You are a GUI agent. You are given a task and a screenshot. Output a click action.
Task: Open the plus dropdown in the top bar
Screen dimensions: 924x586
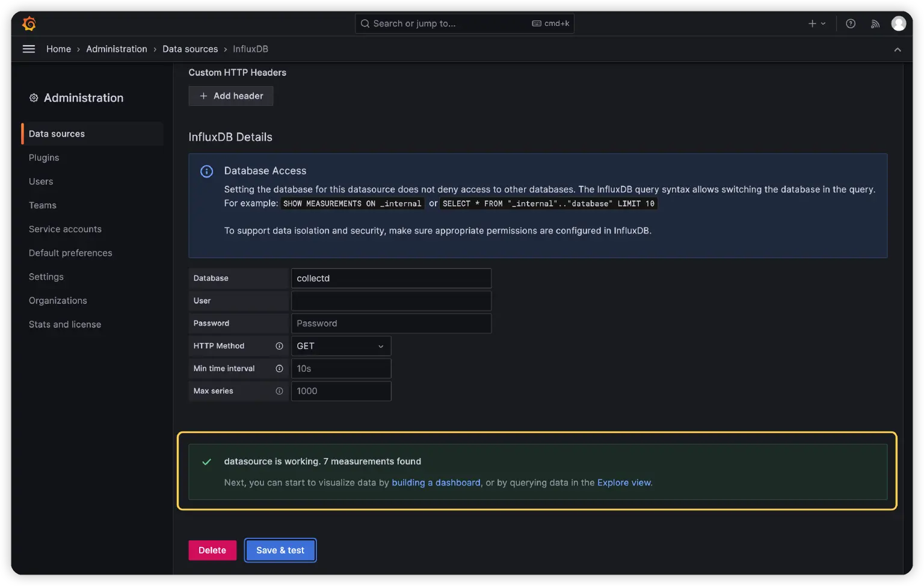point(816,23)
